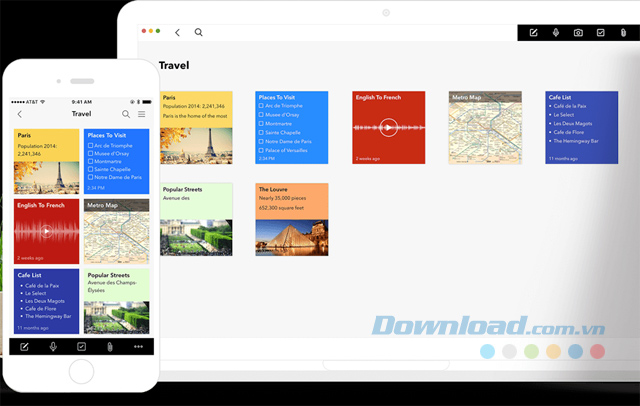This screenshot has height=406, width=640.
Task: Click the Travel title on phone
Action: 81,114
